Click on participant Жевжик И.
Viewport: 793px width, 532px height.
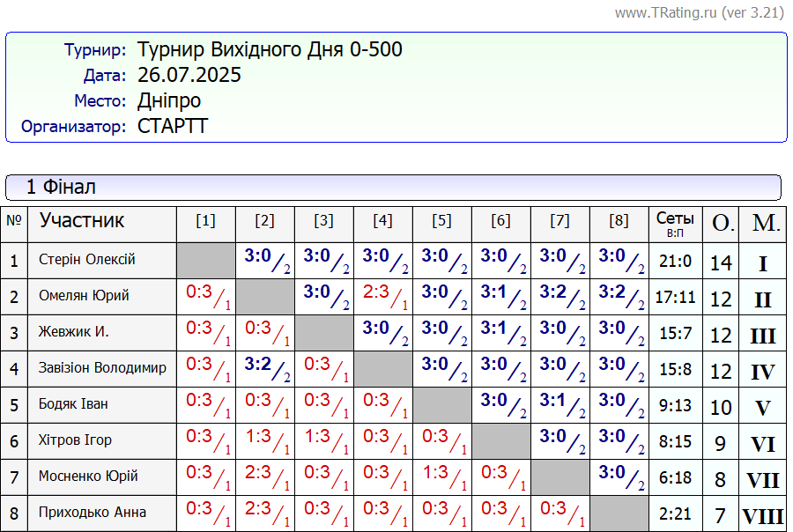(74, 332)
